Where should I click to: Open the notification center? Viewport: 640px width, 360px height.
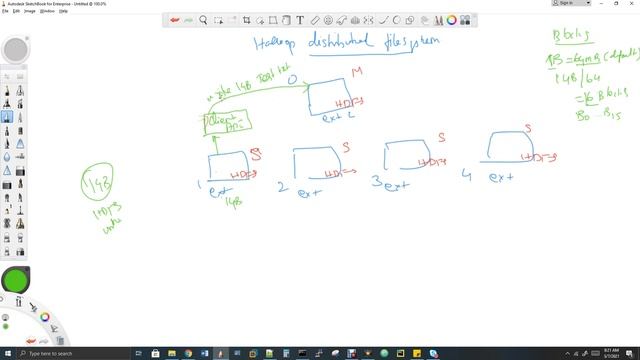(x=630, y=353)
